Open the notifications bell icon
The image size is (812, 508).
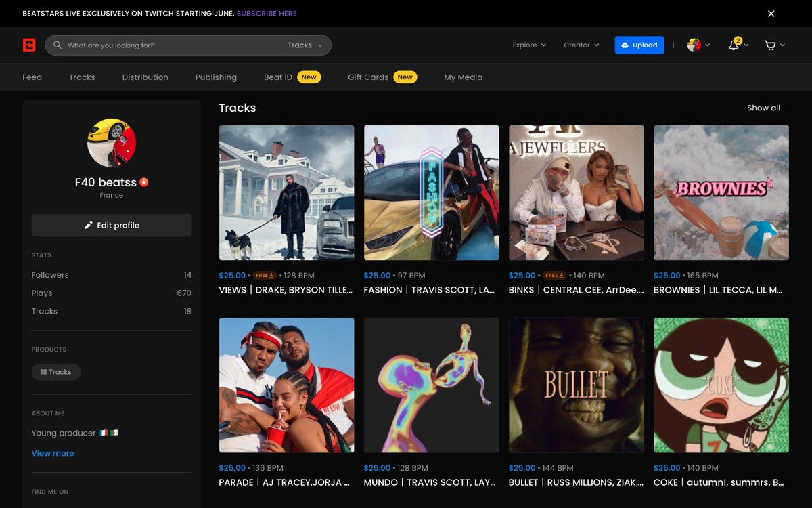point(734,45)
